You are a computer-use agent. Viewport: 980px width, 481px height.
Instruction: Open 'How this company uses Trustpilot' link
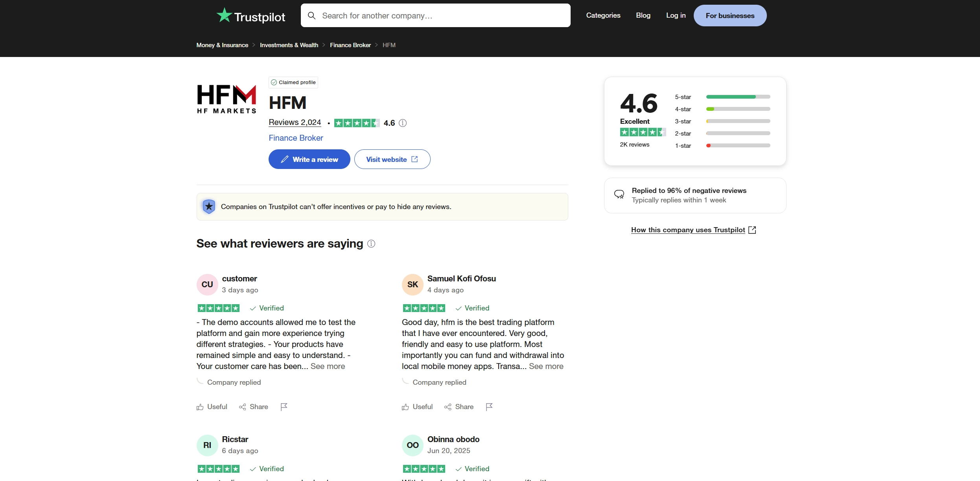(x=688, y=230)
